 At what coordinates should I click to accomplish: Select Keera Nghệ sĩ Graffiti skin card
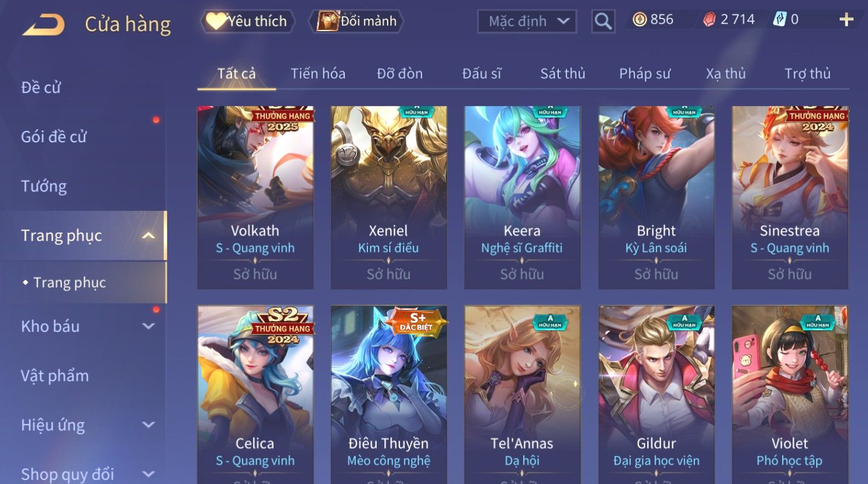point(522,197)
